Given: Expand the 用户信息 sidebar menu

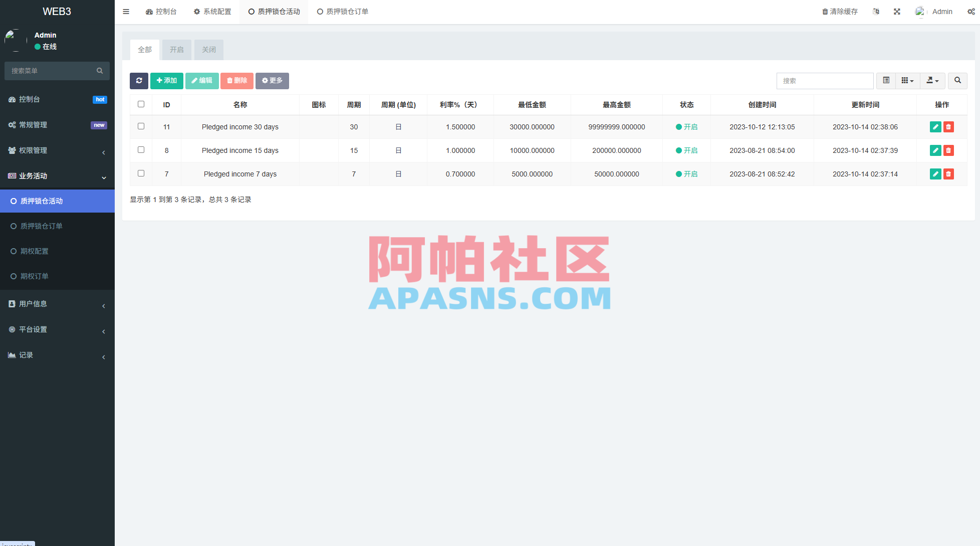Looking at the screenshot, I should tap(57, 304).
